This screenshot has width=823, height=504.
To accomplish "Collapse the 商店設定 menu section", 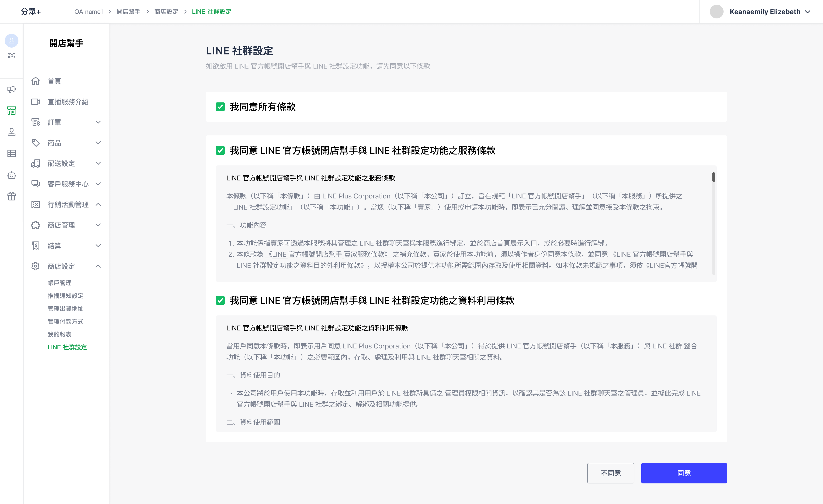I will [x=98, y=266].
